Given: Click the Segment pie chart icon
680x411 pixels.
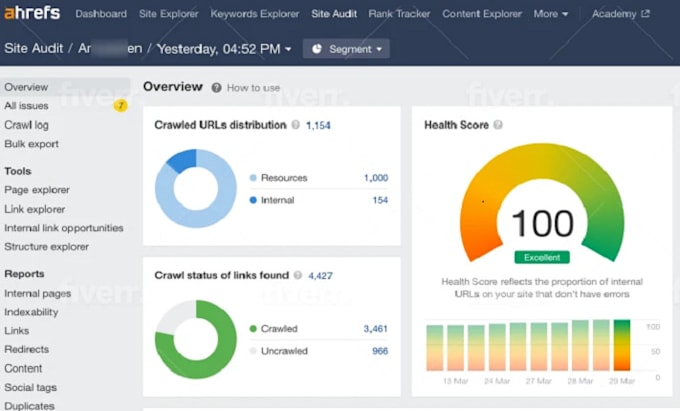Looking at the screenshot, I should click(317, 49).
